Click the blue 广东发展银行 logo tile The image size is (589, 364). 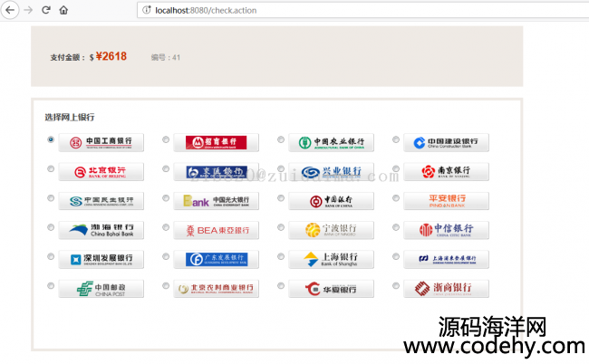[x=216, y=260]
